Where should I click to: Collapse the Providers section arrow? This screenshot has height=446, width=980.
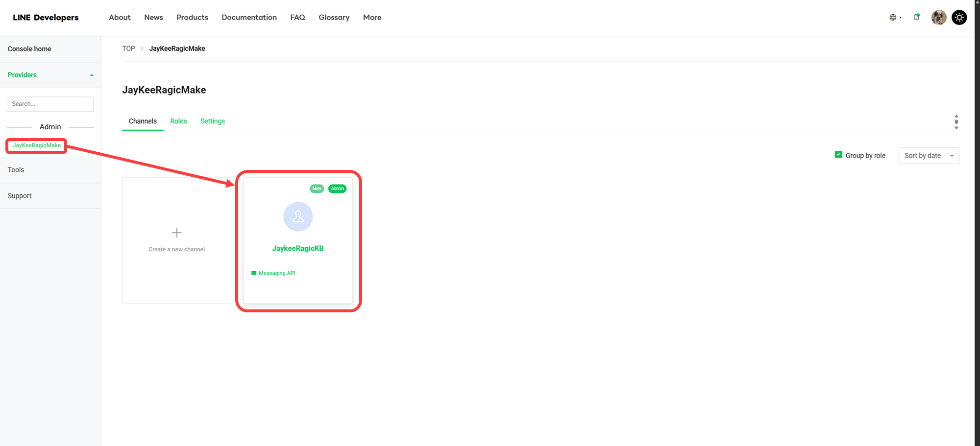point(92,75)
